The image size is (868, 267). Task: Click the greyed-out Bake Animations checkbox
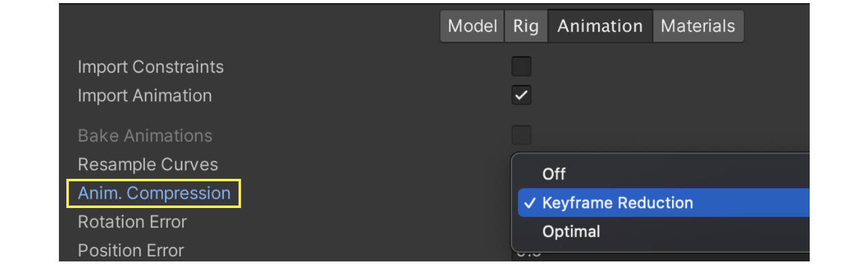click(x=521, y=135)
